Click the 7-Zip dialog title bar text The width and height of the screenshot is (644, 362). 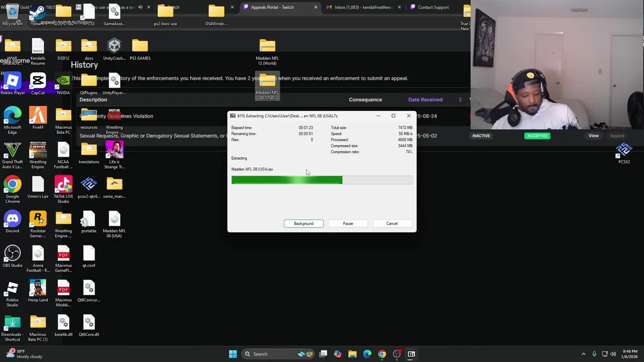(287, 116)
